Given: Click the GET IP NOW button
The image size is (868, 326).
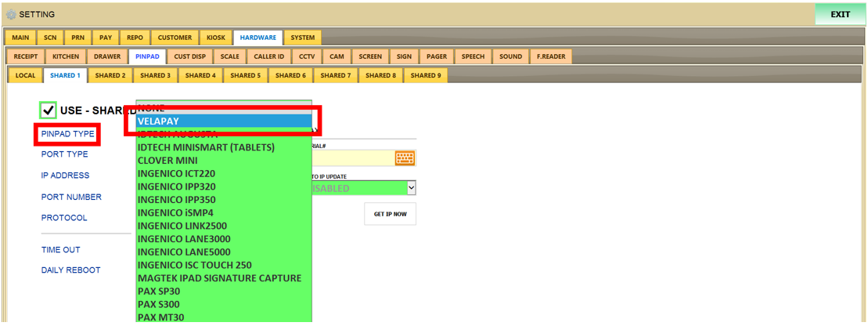Looking at the screenshot, I should [x=391, y=214].
